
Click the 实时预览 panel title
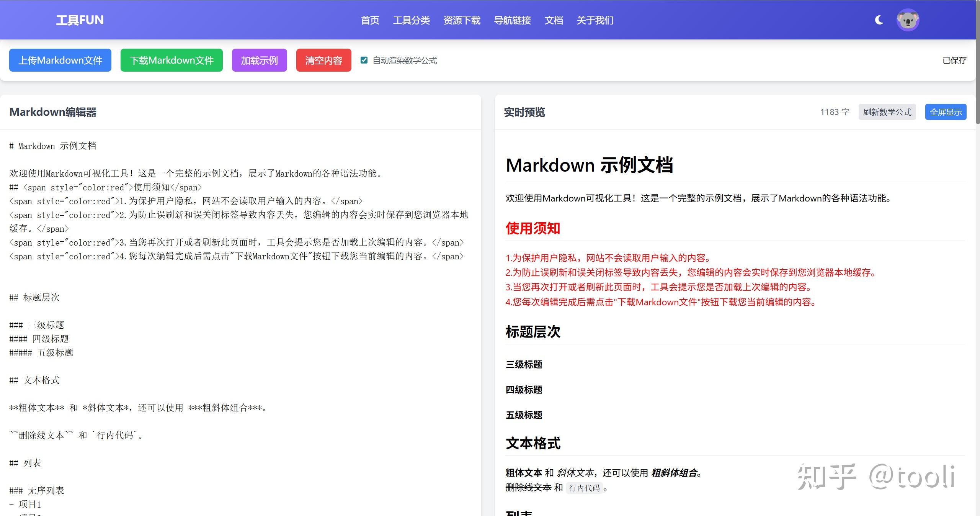524,112
